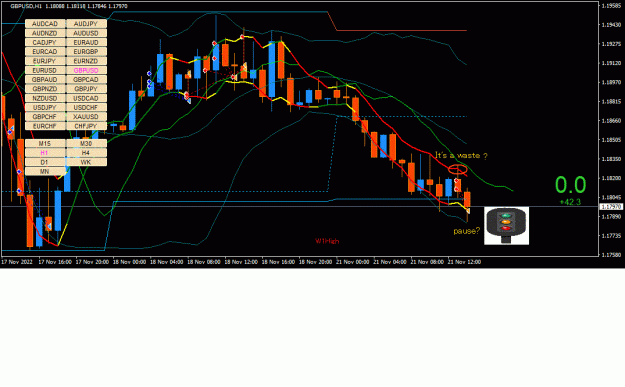Load the EURNZD pair
This screenshot has width=625, height=387.
click(86, 61)
